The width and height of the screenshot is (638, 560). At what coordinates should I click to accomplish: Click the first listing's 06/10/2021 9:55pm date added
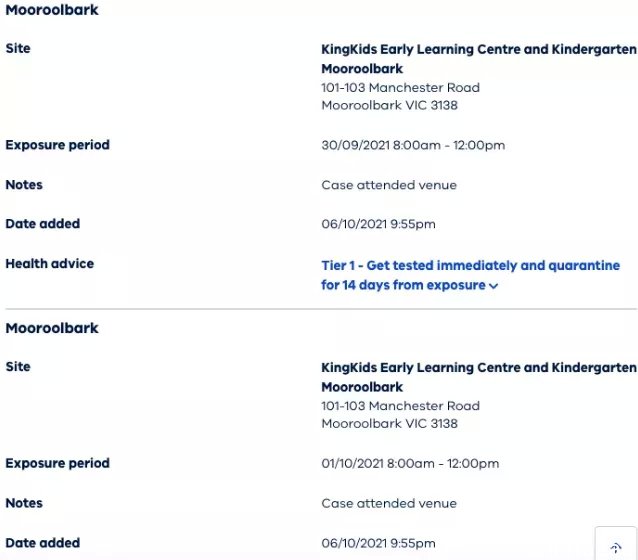point(378,224)
